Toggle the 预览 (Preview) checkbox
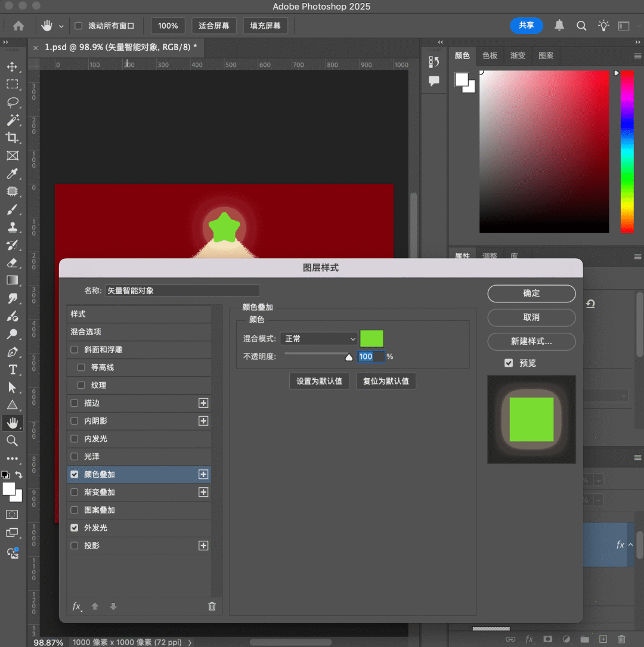The width and height of the screenshot is (644, 647). pyautogui.click(x=509, y=363)
